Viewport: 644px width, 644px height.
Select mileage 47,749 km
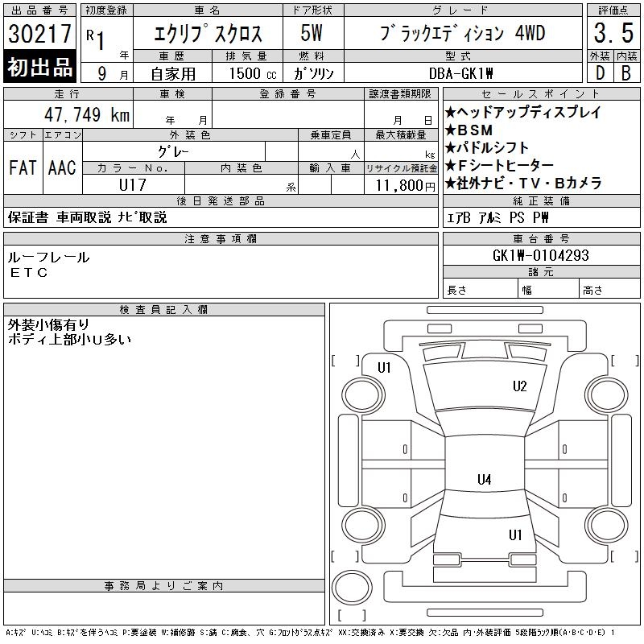pyautogui.click(x=87, y=114)
